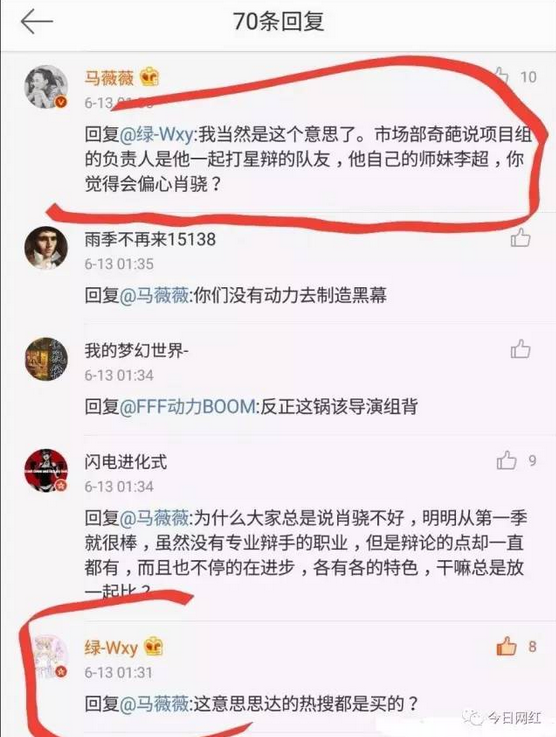Go back using the left arrow

coord(37,22)
